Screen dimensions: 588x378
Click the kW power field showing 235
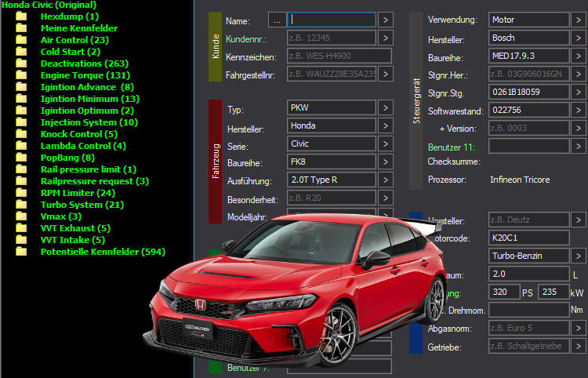click(554, 292)
